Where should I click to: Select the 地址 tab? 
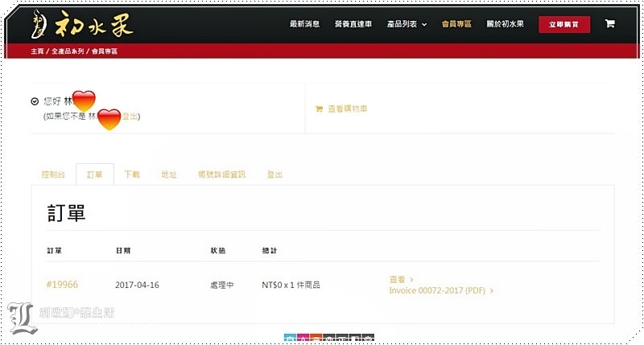(x=168, y=175)
